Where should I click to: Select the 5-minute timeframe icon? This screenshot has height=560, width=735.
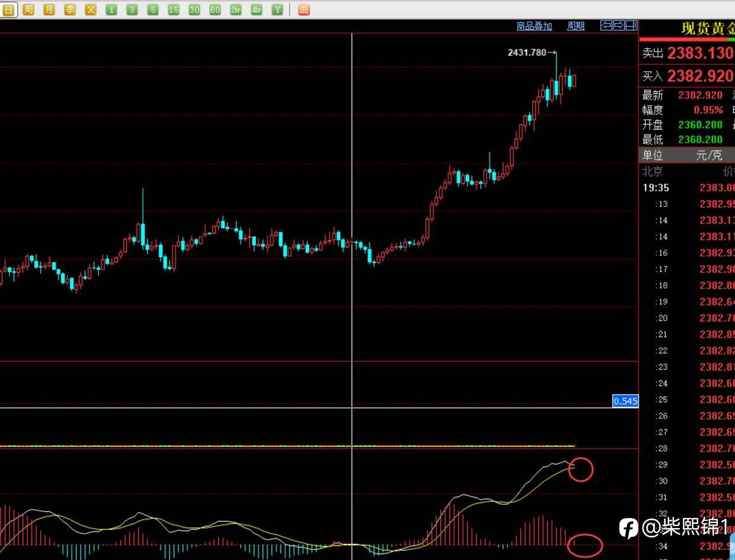(x=153, y=9)
